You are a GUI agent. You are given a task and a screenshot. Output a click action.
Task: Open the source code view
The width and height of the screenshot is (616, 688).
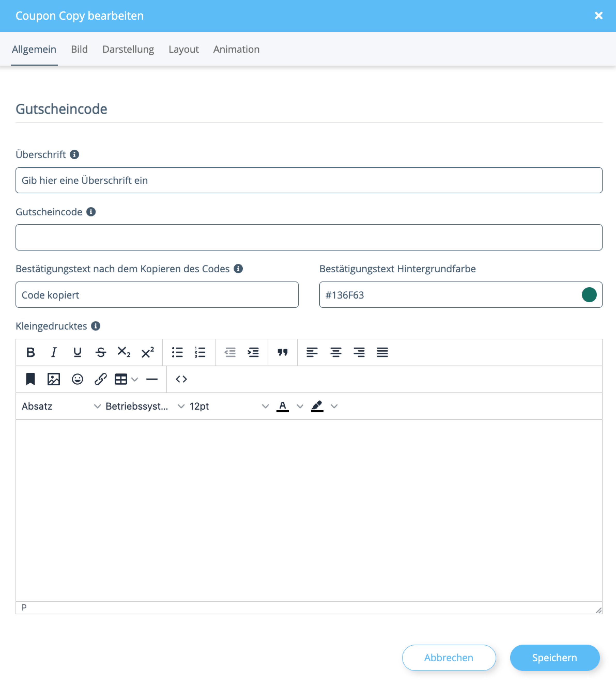click(181, 379)
